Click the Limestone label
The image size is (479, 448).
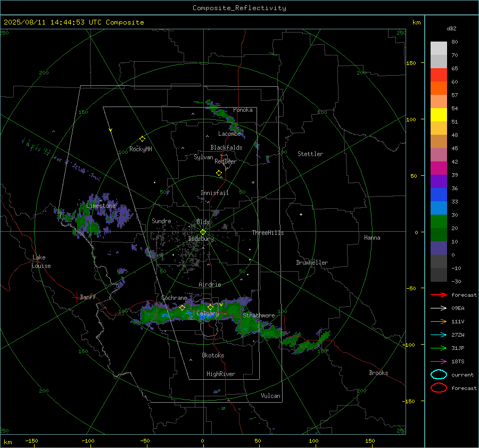point(101,206)
